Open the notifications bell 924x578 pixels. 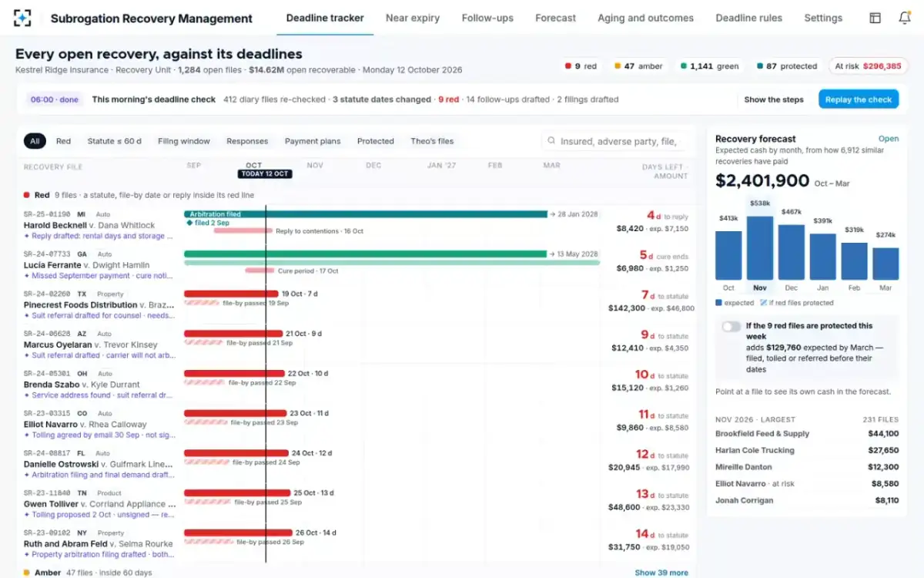[905, 18]
